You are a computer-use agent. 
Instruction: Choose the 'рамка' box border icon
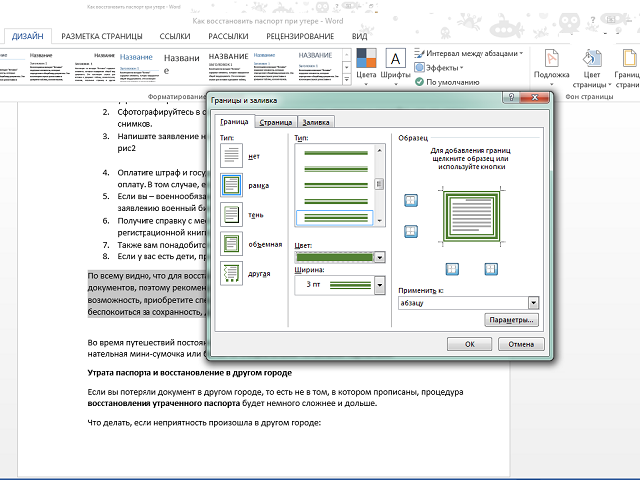point(232,185)
